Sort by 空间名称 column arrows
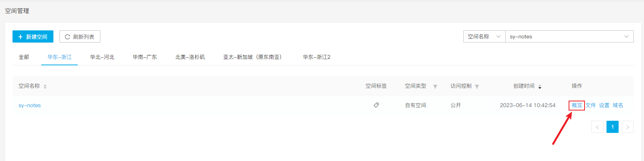644x161 pixels. pyautogui.click(x=45, y=87)
